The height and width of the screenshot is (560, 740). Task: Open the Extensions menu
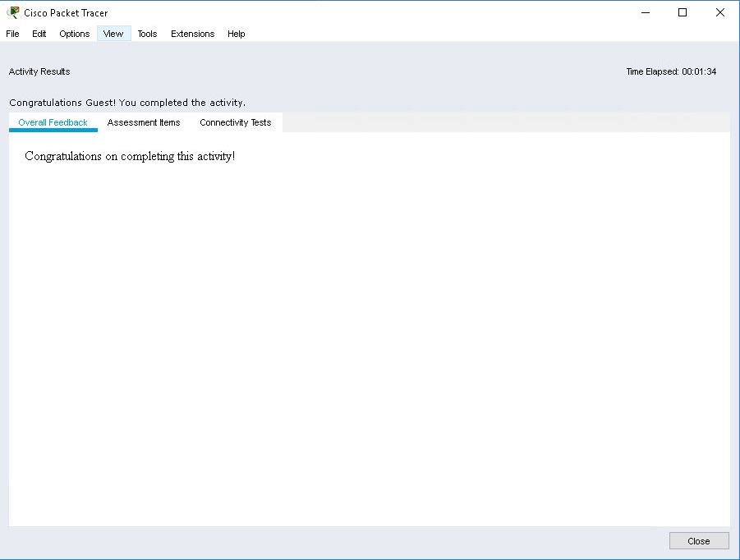pos(192,34)
